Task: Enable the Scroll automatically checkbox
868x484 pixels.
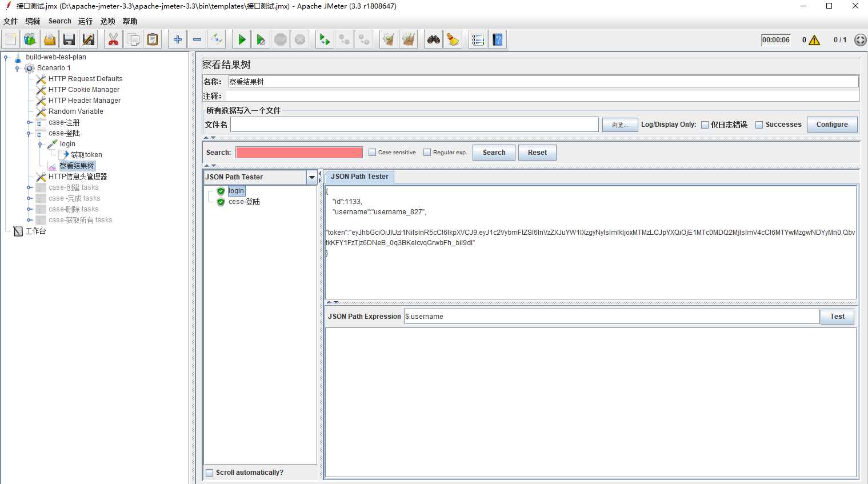Action: tap(210, 473)
